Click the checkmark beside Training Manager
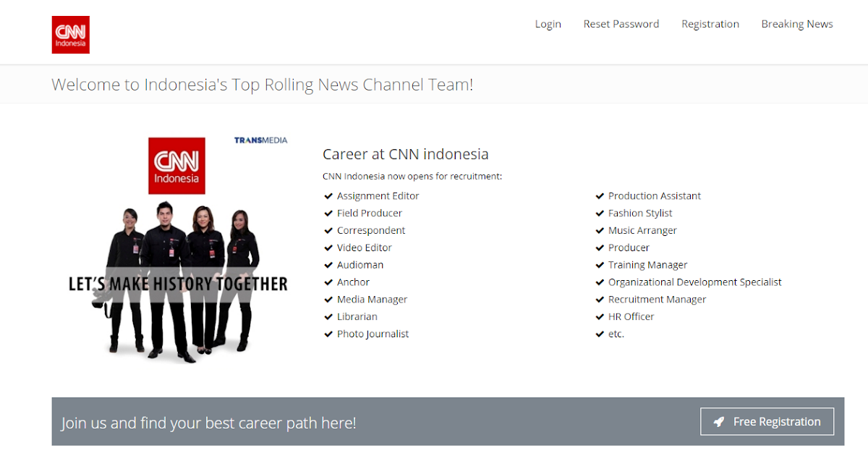 coord(600,265)
